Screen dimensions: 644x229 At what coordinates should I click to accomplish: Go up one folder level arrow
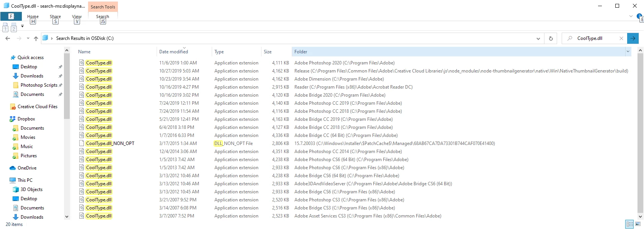coord(36,38)
